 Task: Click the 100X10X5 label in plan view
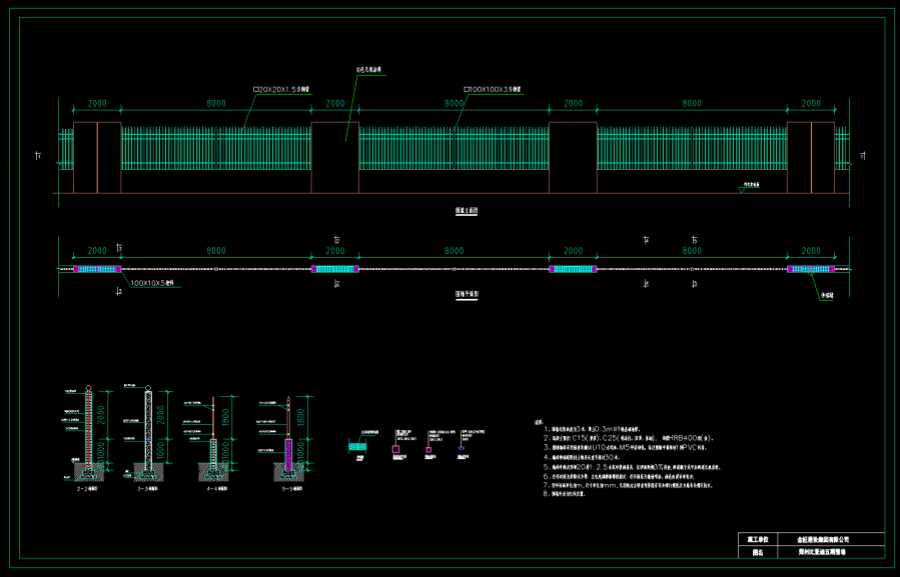152,283
